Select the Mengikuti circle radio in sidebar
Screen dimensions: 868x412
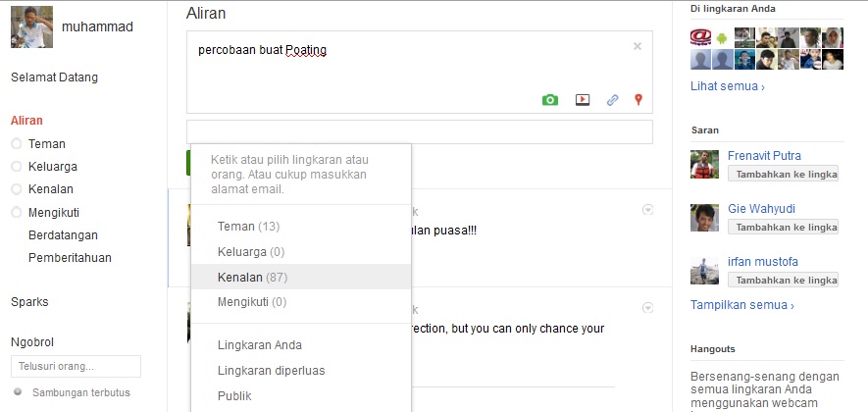pyautogui.click(x=17, y=212)
